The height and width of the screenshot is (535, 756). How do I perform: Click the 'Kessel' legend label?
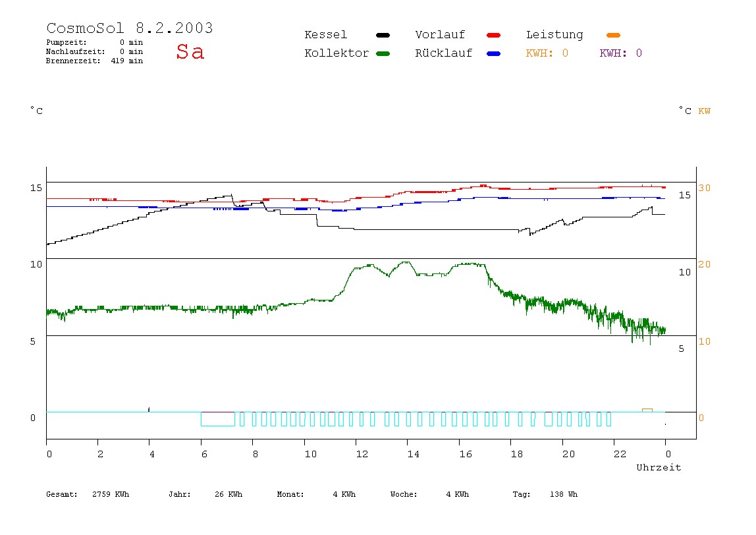pyautogui.click(x=325, y=35)
